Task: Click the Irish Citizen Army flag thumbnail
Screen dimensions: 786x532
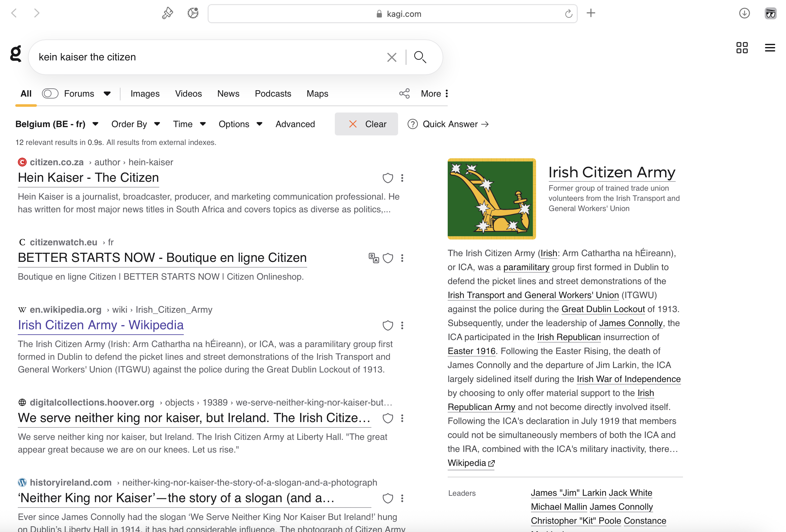Action: [x=492, y=199]
